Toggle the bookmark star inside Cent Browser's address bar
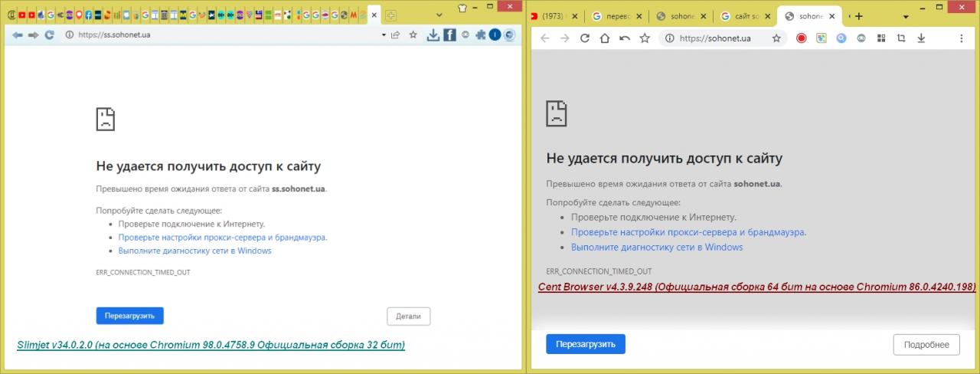This screenshot has width=980, height=374. pyautogui.click(x=776, y=38)
